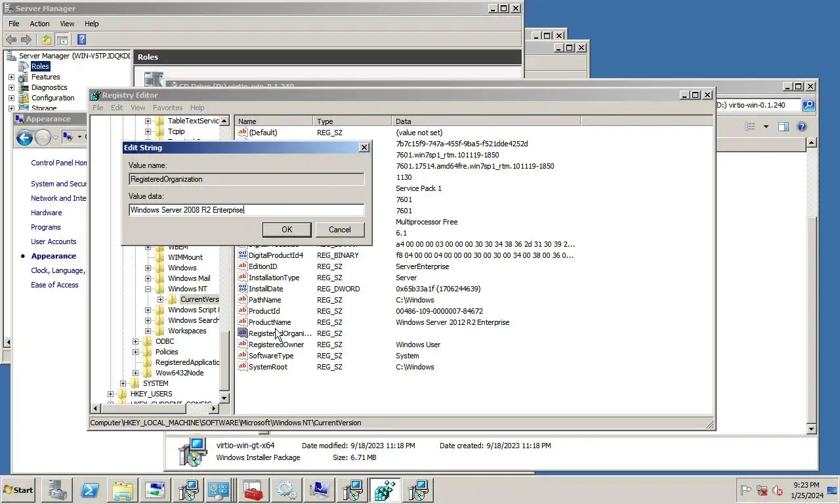Click the Back arrow in Server Manager toolbar
The width and height of the screenshot is (840, 504).
pyautogui.click(x=10, y=39)
